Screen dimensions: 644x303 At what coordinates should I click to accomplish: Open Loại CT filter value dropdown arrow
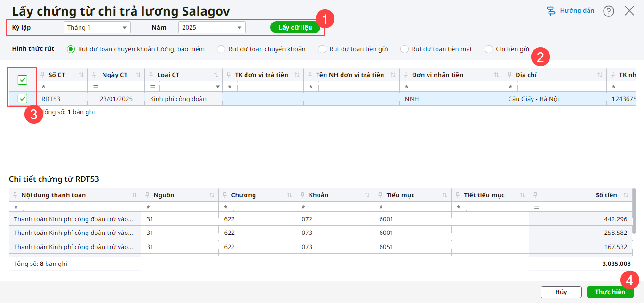click(x=217, y=87)
